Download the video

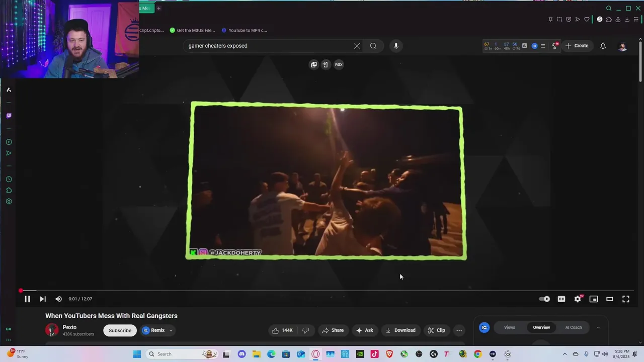[400, 330]
